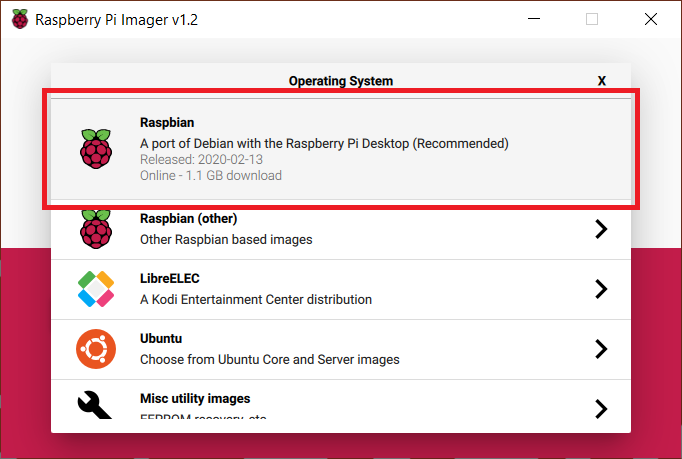The width and height of the screenshot is (682, 459).
Task: Click the Raspberry Pi logo in title bar
Action: coord(20,19)
